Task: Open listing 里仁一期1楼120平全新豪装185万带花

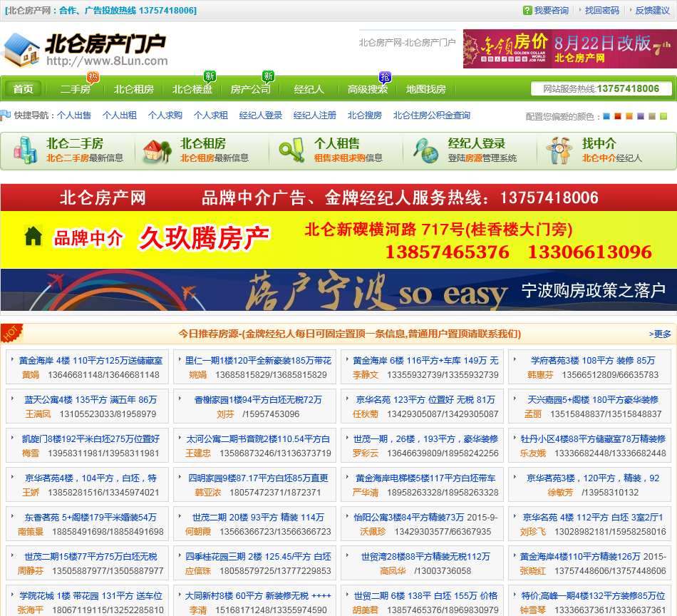Action: [x=258, y=360]
